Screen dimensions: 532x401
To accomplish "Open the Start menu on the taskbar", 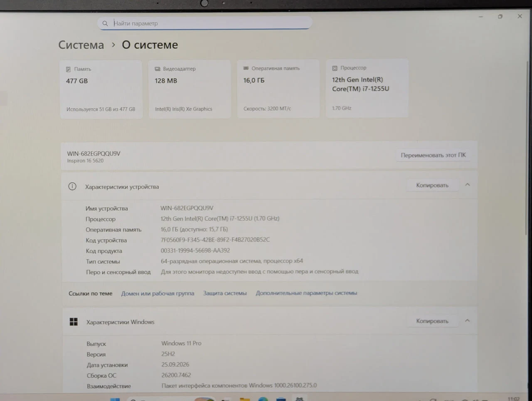I will point(115,399).
